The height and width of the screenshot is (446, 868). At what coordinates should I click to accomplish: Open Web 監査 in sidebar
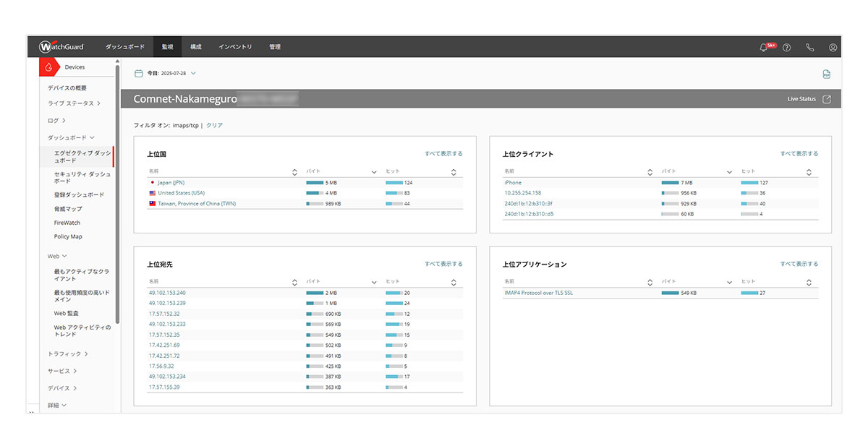[x=67, y=313]
